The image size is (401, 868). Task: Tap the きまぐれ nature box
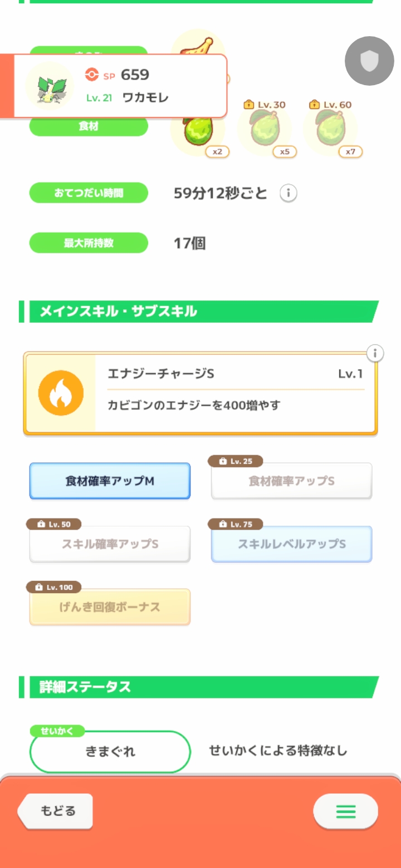click(110, 751)
